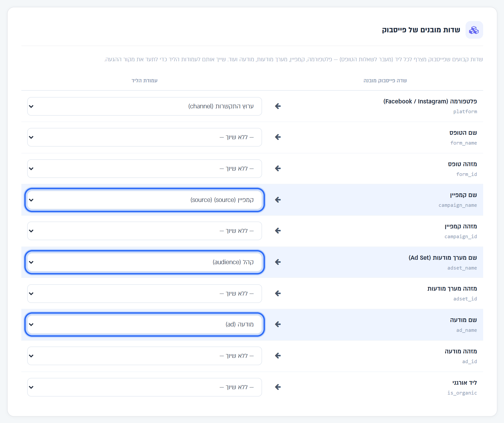The width and height of the screenshot is (504, 423).
Task: Click the arrow icon in the platform row
Action: coord(278,106)
